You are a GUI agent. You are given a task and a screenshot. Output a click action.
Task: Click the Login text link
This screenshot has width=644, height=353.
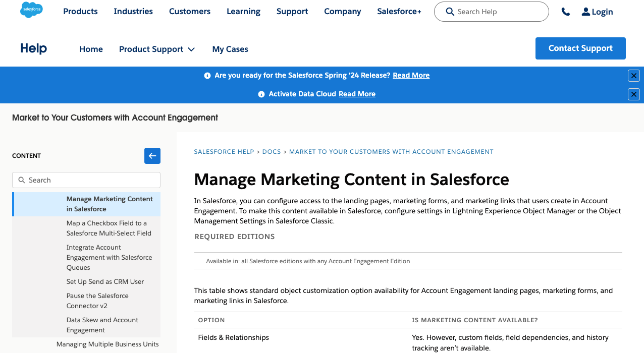coord(602,12)
